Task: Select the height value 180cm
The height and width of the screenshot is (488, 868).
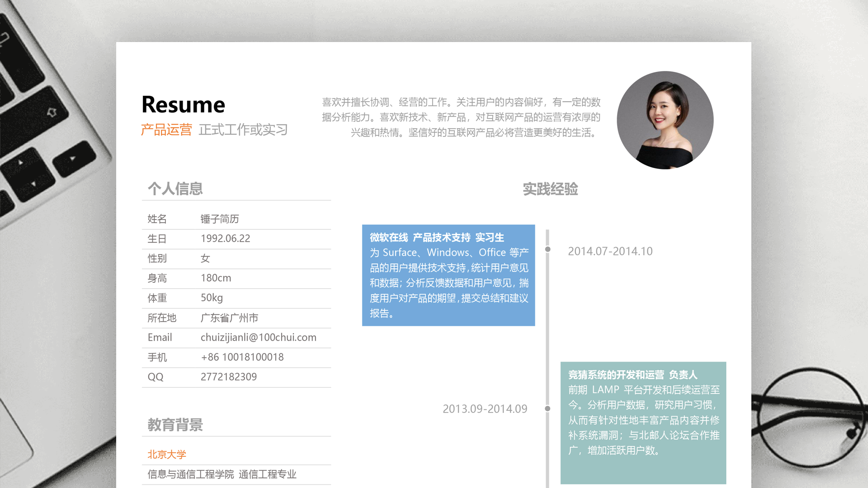Action: pos(216,278)
